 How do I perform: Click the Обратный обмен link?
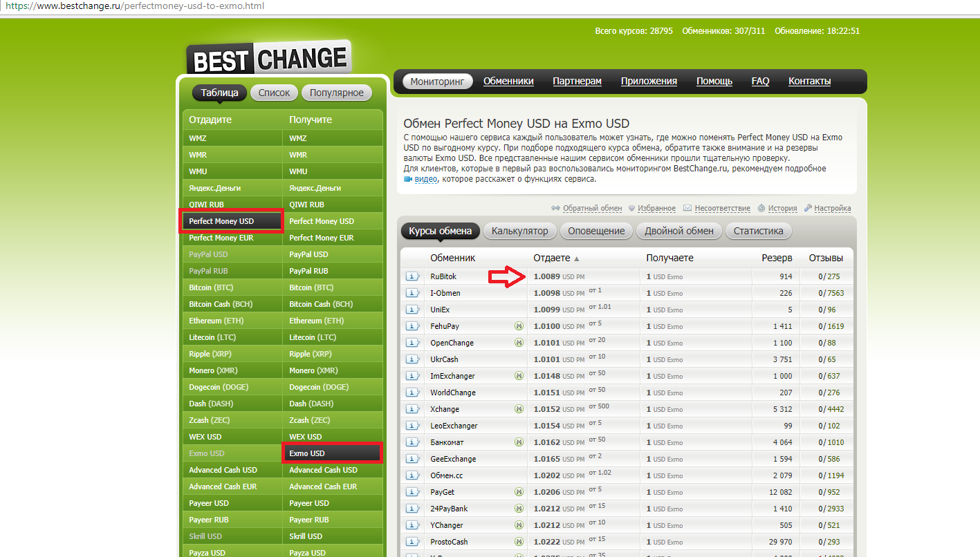(x=593, y=208)
